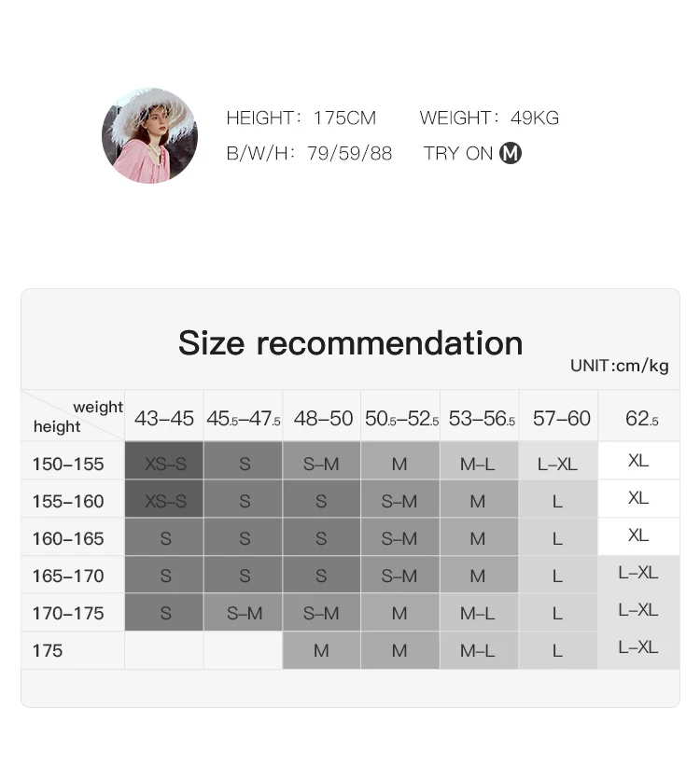Click the 175 height row label
Image resolution: width=700 pixels, height=764 pixels.
(x=48, y=650)
